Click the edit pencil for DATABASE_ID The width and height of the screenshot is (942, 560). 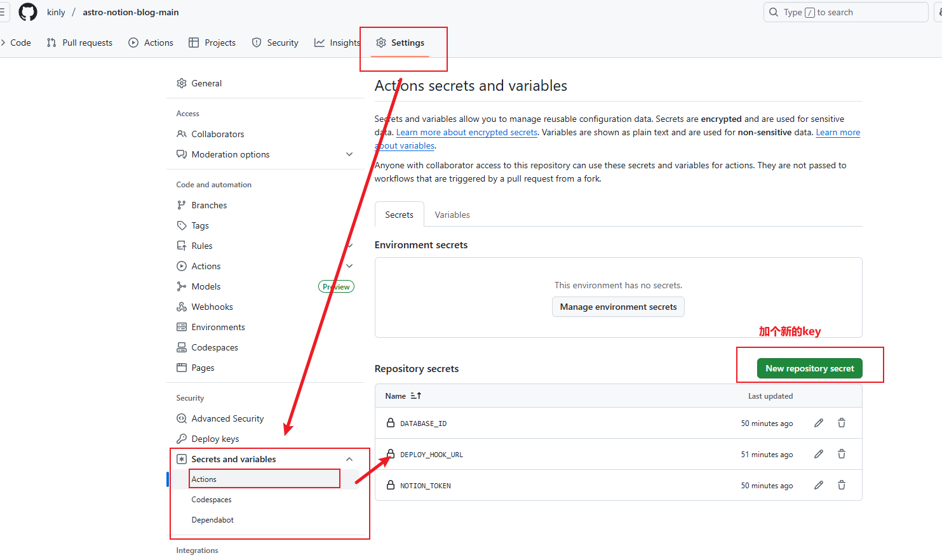pos(819,423)
